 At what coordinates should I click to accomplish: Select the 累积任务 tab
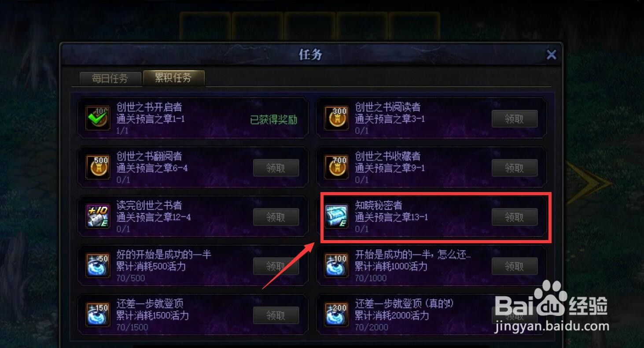click(173, 78)
